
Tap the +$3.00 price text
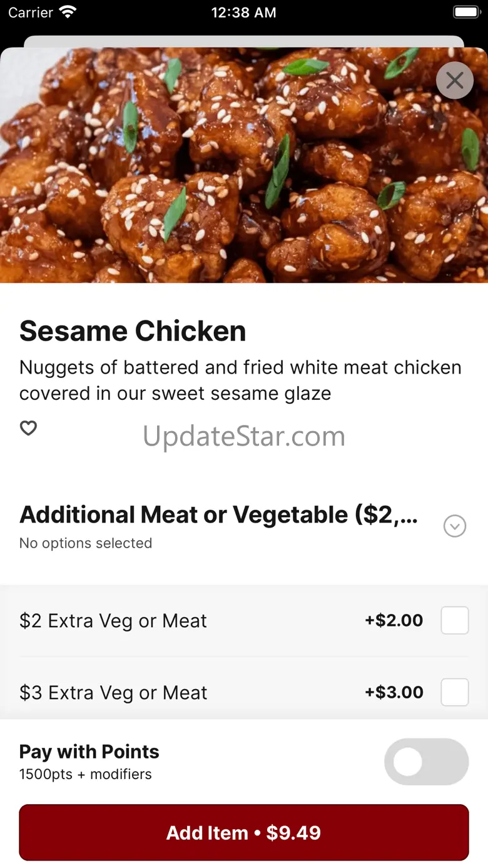[394, 692]
